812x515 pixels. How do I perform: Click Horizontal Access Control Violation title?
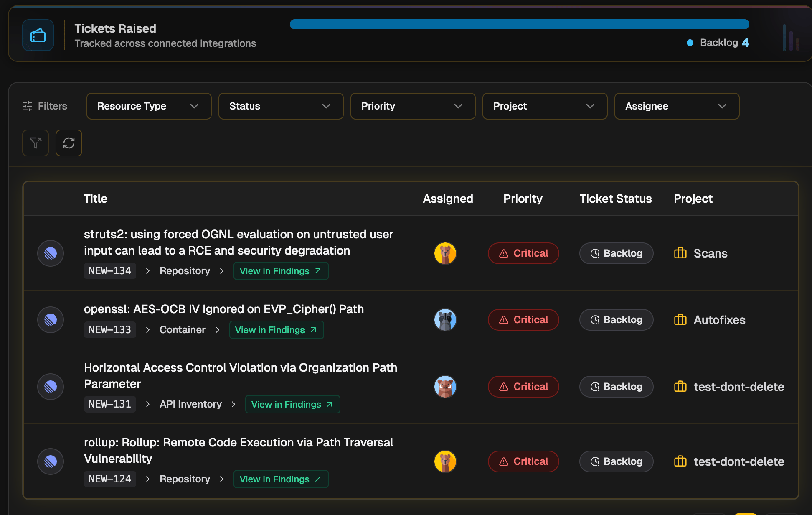point(241,376)
